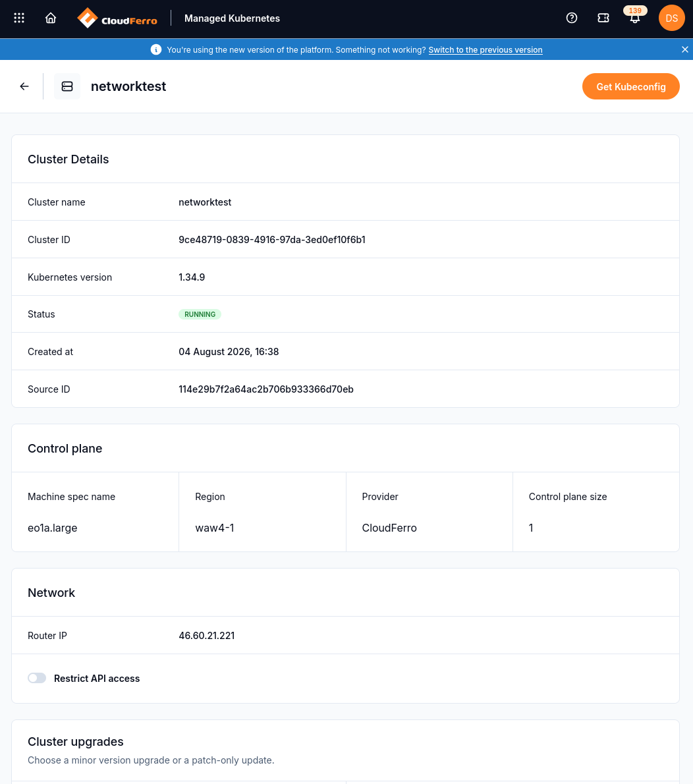Click the CloudFerro logo
The image size is (693, 784).
117,18
